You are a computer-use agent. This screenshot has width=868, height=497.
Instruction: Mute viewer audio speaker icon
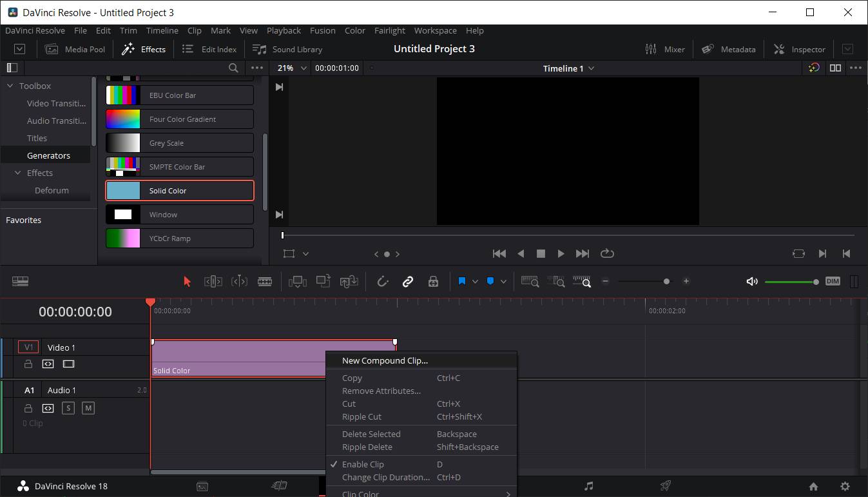pos(751,281)
